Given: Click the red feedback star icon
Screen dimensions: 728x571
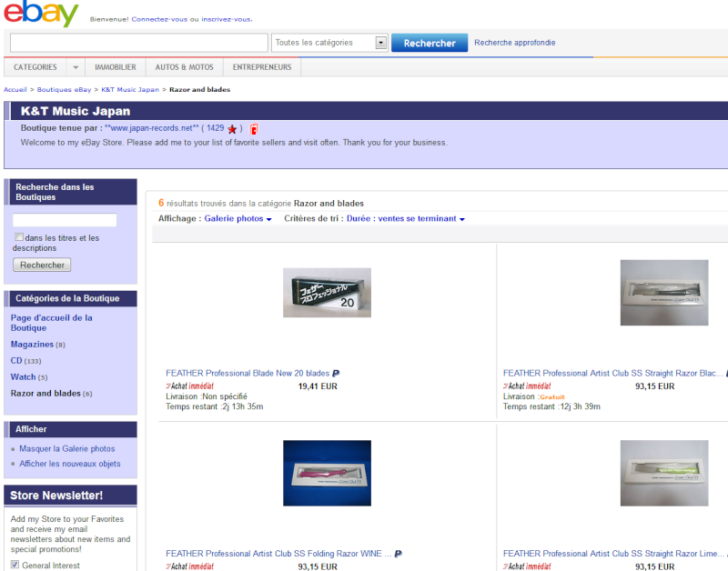Looking at the screenshot, I should click(x=232, y=129).
